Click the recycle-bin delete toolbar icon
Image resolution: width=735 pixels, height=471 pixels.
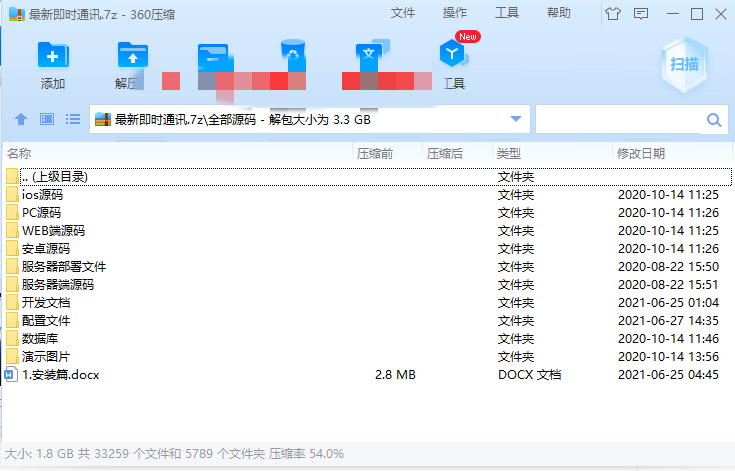(293, 54)
